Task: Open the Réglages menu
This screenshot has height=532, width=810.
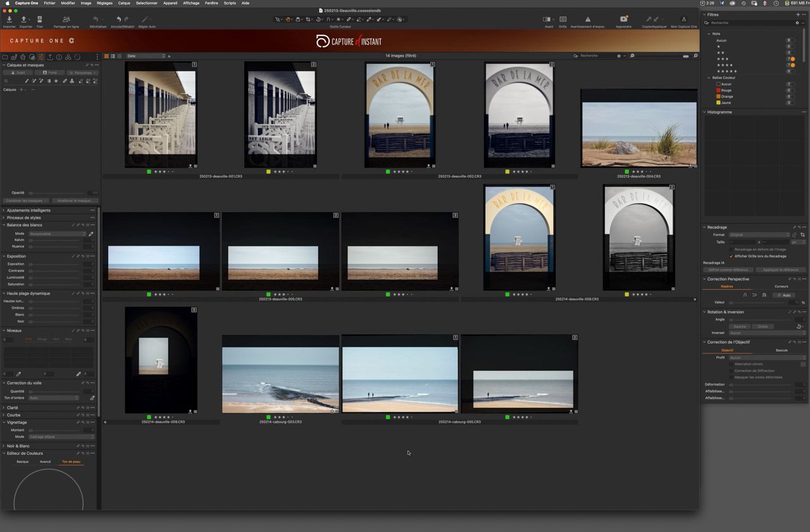Action: 104,3
